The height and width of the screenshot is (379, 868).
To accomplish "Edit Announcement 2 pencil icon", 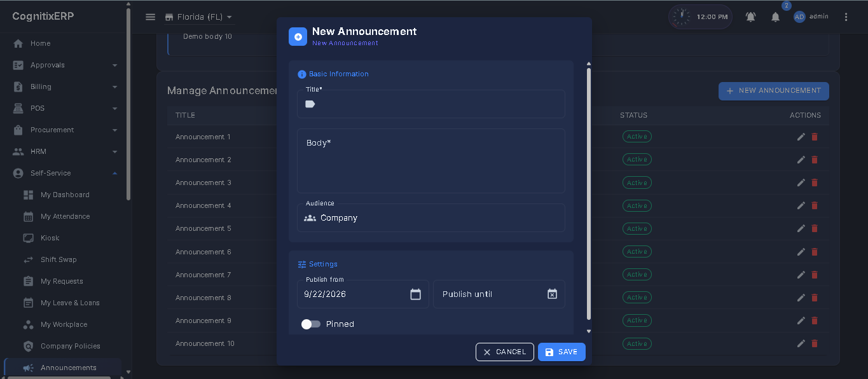I will pos(801,160).
